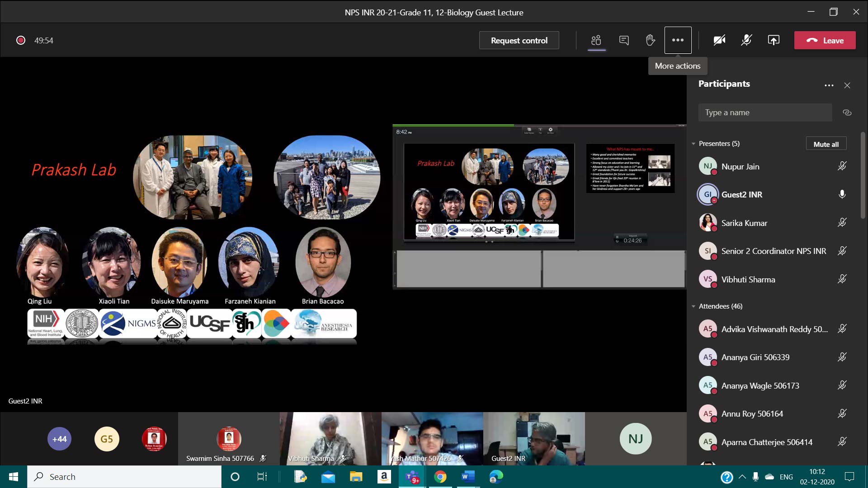Screen dimensions: 868x488
Task: Toggle Vibhuti Sharma's muted mic in list
Action: (842, 279)
